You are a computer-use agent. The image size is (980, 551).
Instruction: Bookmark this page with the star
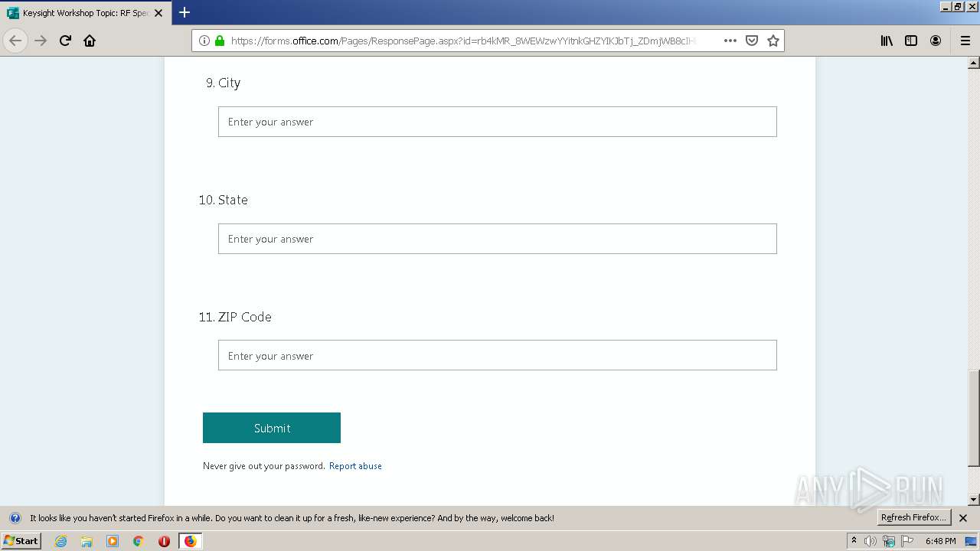pos(773,41)
